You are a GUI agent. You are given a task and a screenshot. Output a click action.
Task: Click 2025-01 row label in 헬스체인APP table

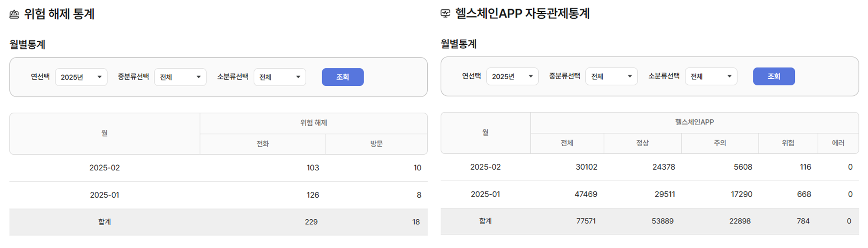coord(486,194)
